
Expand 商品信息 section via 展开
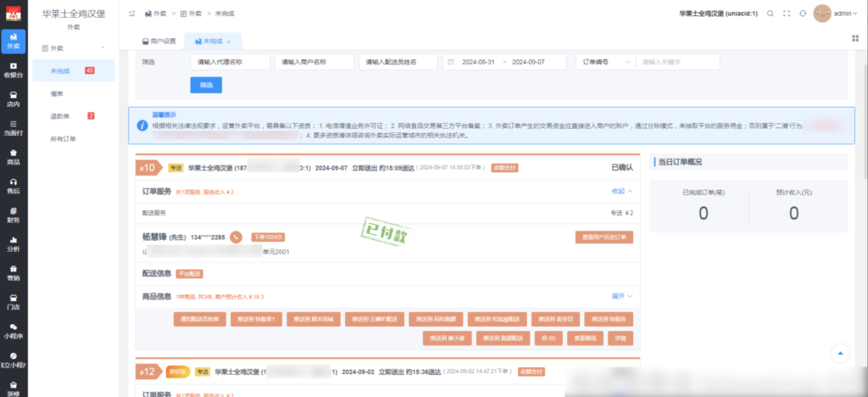(621, 296)
